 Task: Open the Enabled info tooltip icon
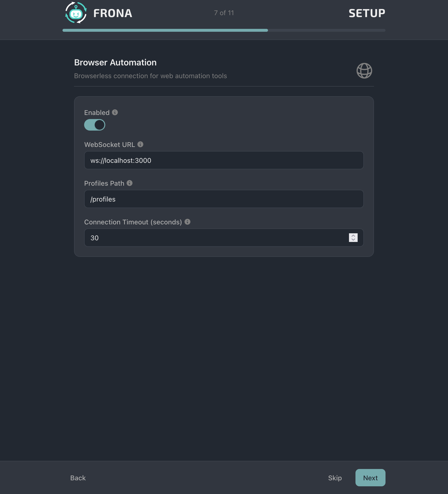(115, 113)
